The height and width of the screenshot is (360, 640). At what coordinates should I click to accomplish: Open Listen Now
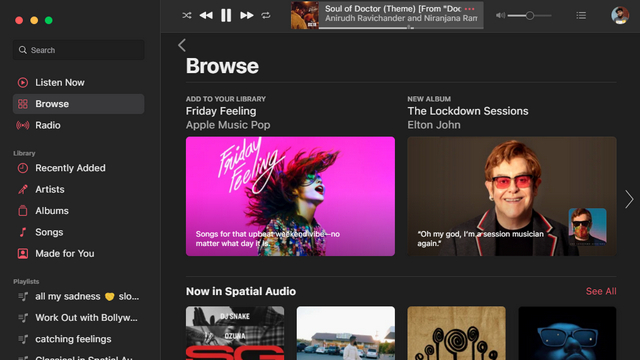coord(78,82)
